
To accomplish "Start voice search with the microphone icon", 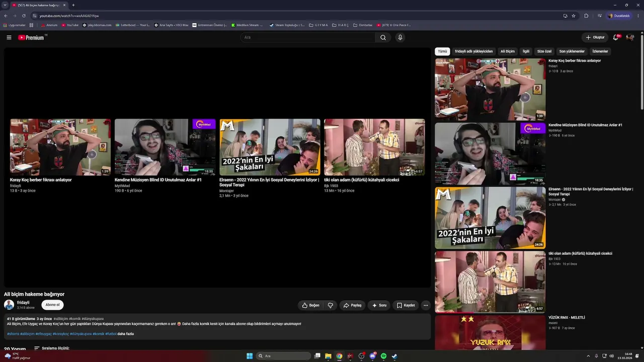I will click(x=400, y=37).
